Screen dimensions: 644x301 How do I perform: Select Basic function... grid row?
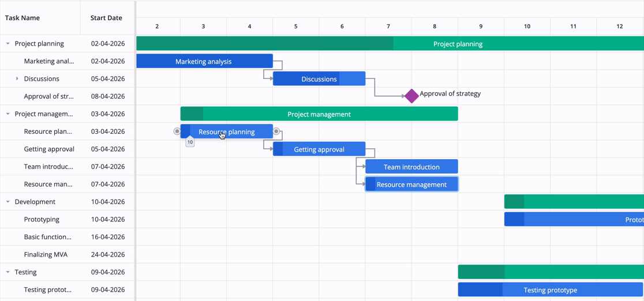(67, 237)
